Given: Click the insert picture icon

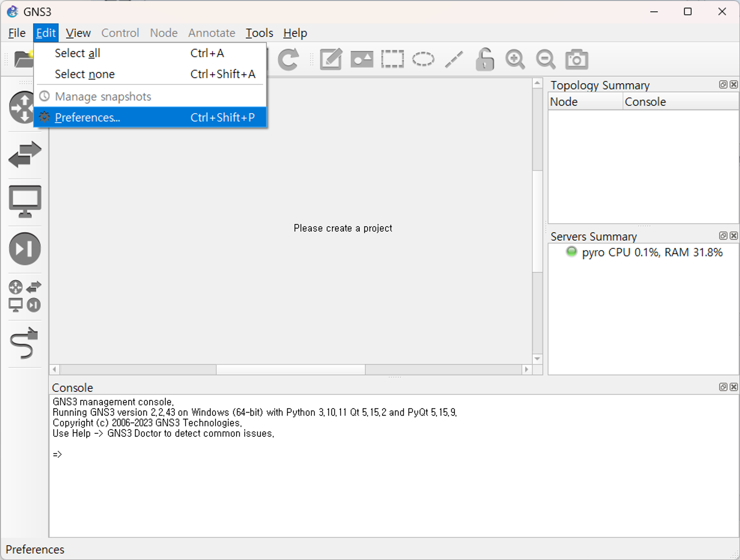Looking at the screenshot, I should (362, 59).
